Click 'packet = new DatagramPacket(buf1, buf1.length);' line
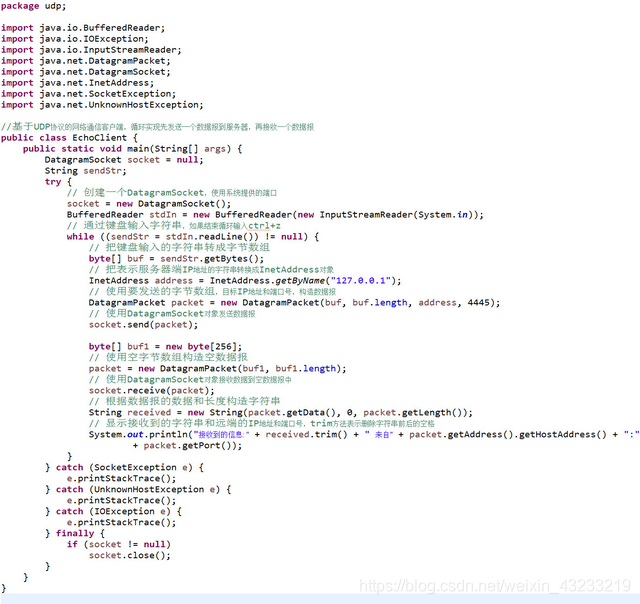 click(218, 369)
